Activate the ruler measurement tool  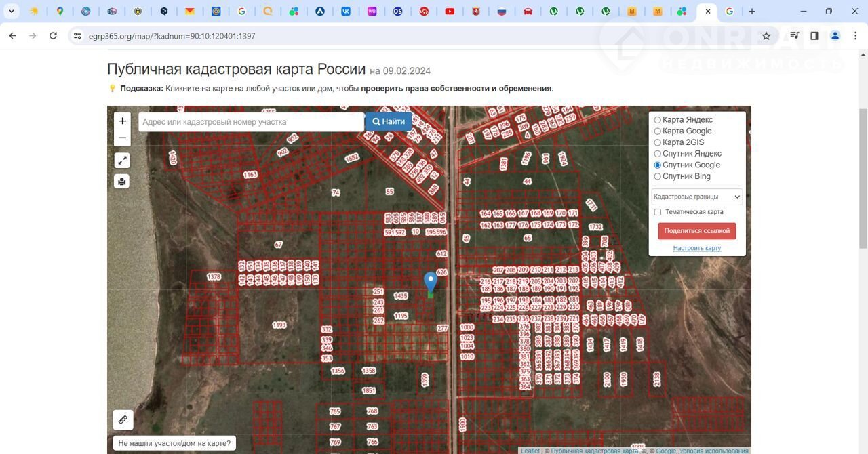(123, 420)
